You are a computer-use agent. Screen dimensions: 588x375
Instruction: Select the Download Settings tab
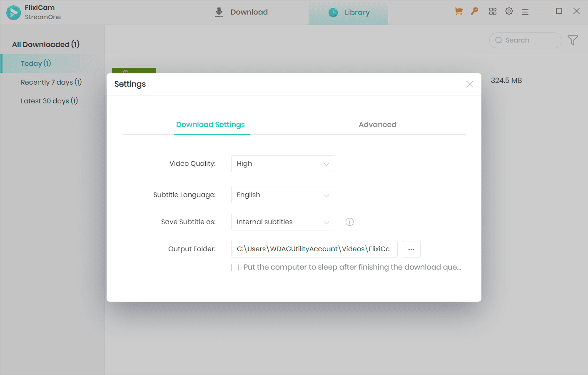pyautogui.click(x=210, y=125)
